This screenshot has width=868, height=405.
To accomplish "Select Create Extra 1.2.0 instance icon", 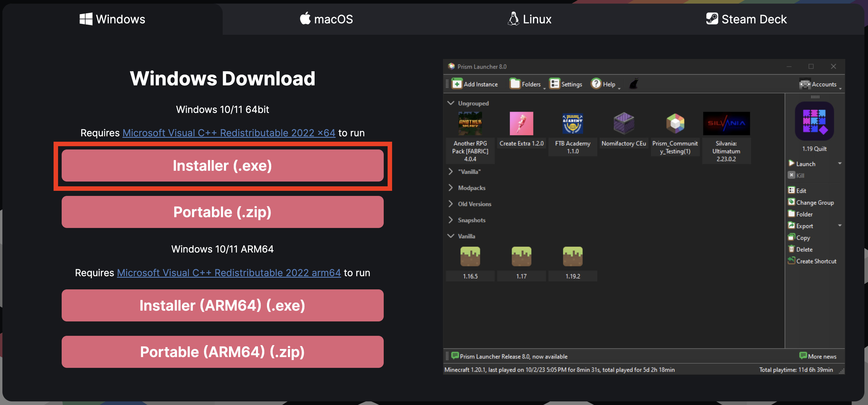I will point(521,123).
